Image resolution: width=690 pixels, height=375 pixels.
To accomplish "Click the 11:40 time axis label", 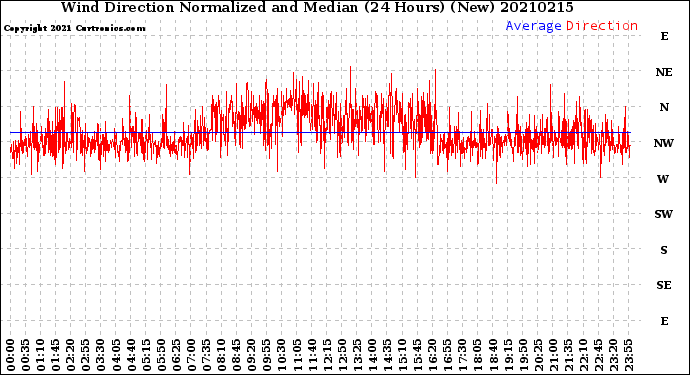I will click(312, 355).
